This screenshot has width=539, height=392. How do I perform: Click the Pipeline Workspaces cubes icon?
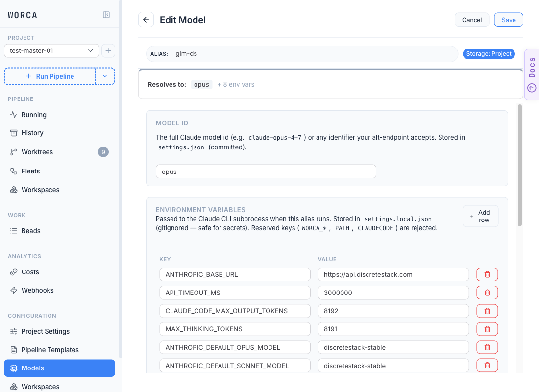pos(14,190)
